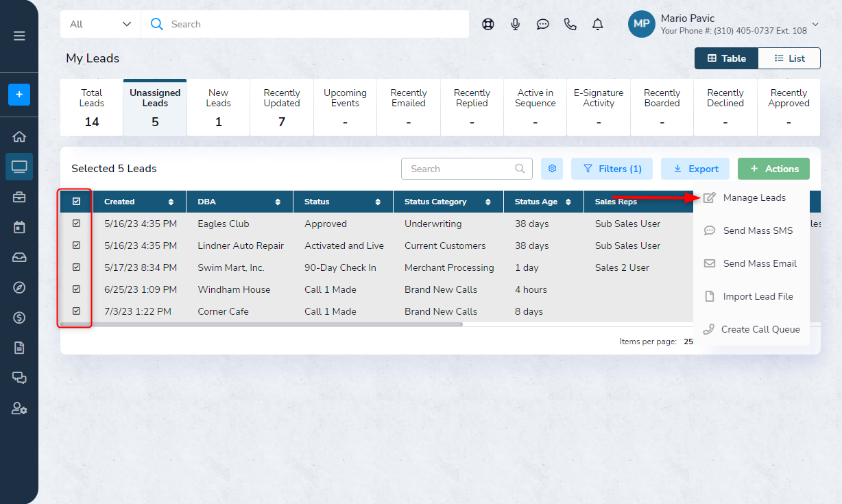Open the Active in Sequence tab
Screen dimensions: 842x504
(536, 108)
